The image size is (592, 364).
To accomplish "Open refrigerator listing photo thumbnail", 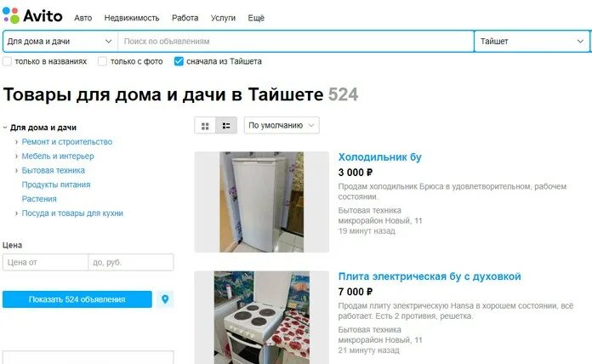I will pyautogui.click(x=262, y=202).
